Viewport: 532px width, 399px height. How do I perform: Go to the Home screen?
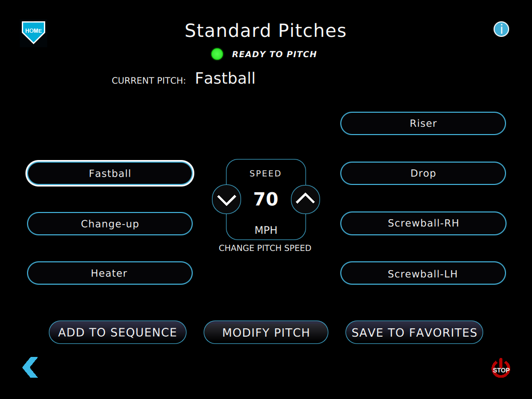tap(33, 32)
